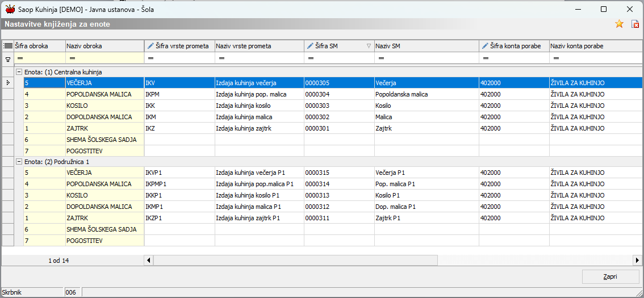
Task: Click the pencil icon in Šifra konta porabe header
Action: pyautogui.click(x=485, y=46)
